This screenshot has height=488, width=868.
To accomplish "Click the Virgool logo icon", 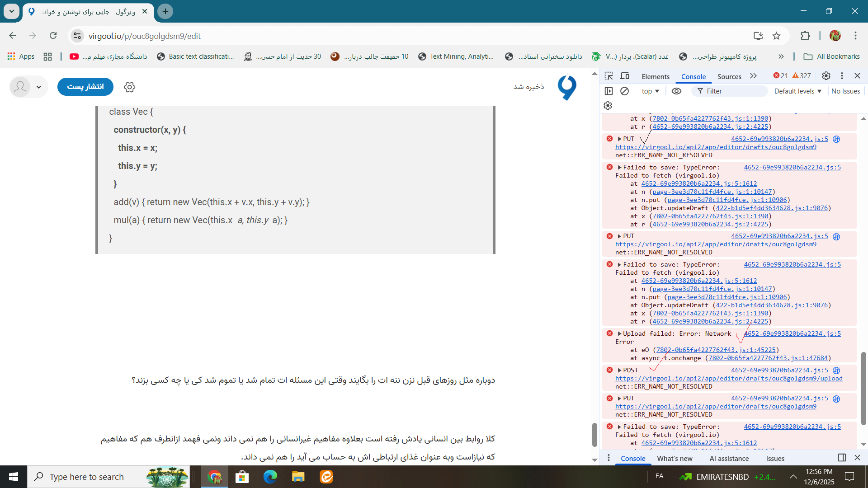I will tap(567, 87).
